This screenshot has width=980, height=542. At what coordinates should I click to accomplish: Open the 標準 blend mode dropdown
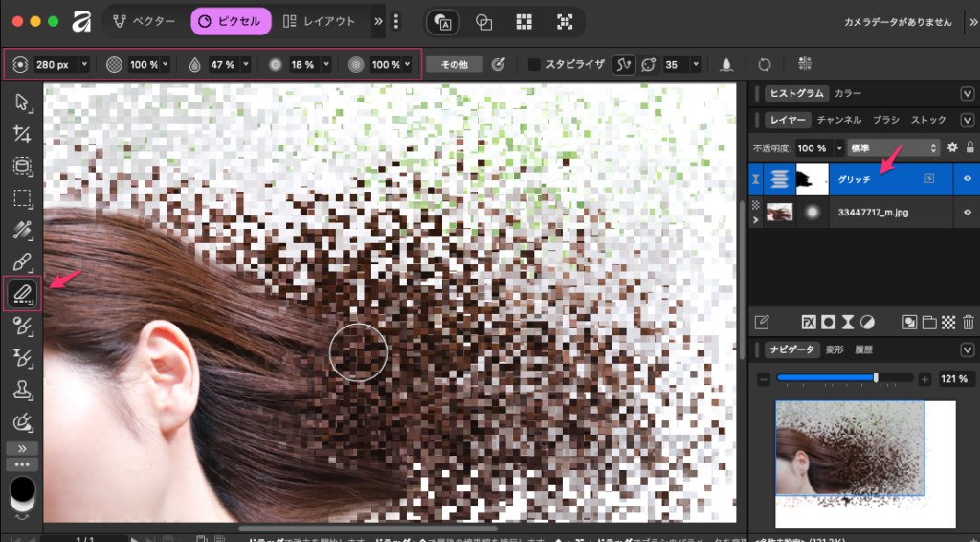893,148
